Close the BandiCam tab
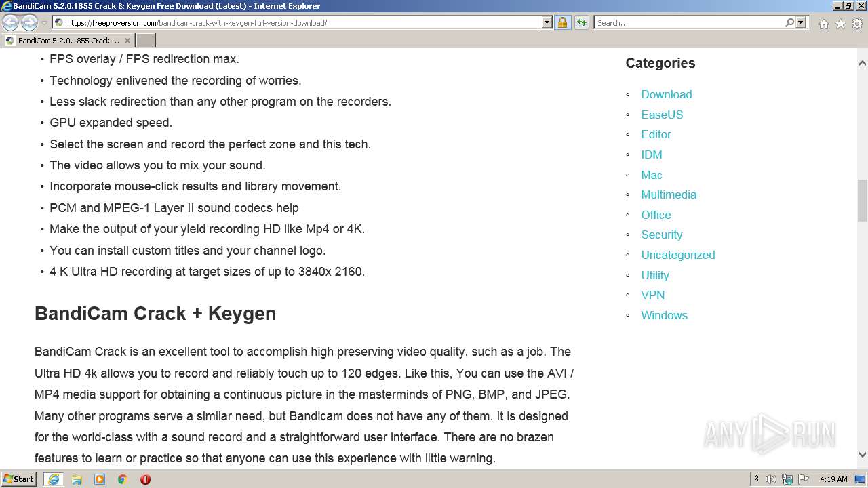868x488 pixels. (x=127, y=41)
